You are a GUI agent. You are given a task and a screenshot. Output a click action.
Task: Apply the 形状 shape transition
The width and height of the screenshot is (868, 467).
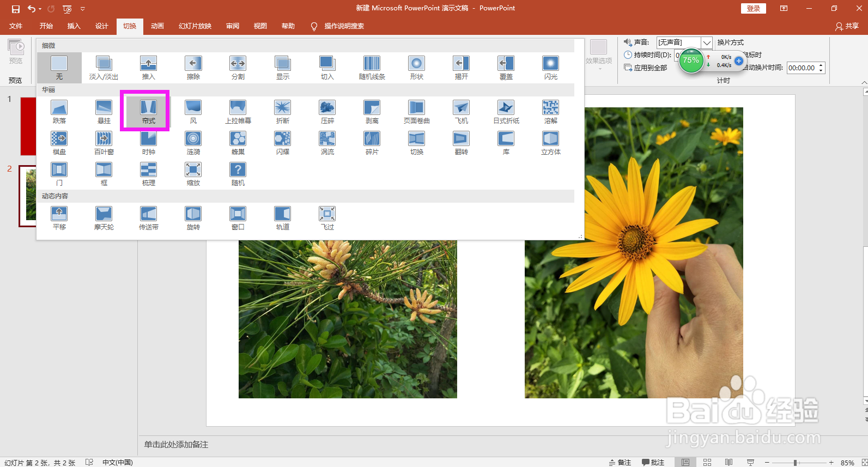tap(416, 68)
